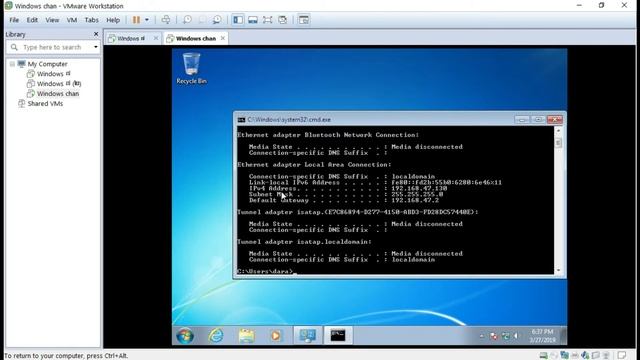The image size is (640, 360).
Task: Click the console view toolbar icon
Action: tap(303, 20)
